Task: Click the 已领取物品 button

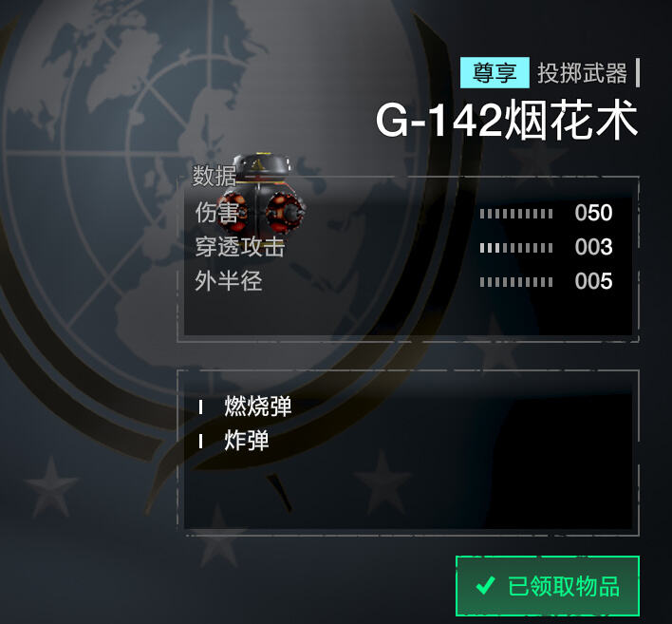Action: pyautogui.click(x=548, y=586)
